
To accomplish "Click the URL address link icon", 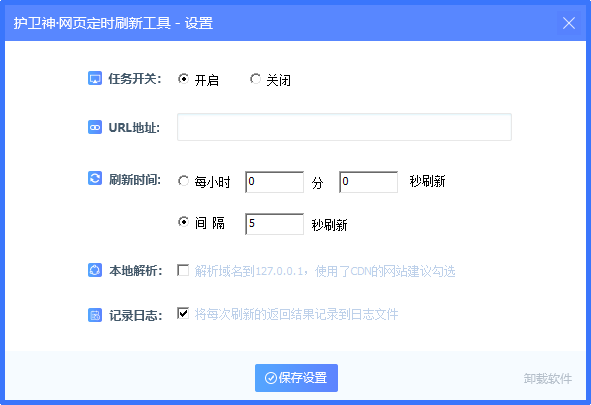I will [x=95, y=127].
